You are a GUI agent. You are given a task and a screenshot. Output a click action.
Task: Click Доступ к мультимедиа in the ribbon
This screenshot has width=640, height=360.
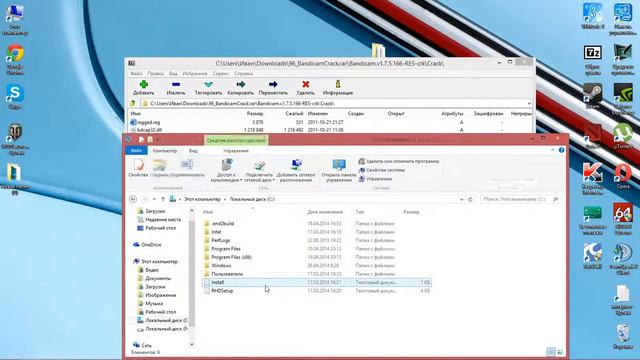click(x=227, y=170)
